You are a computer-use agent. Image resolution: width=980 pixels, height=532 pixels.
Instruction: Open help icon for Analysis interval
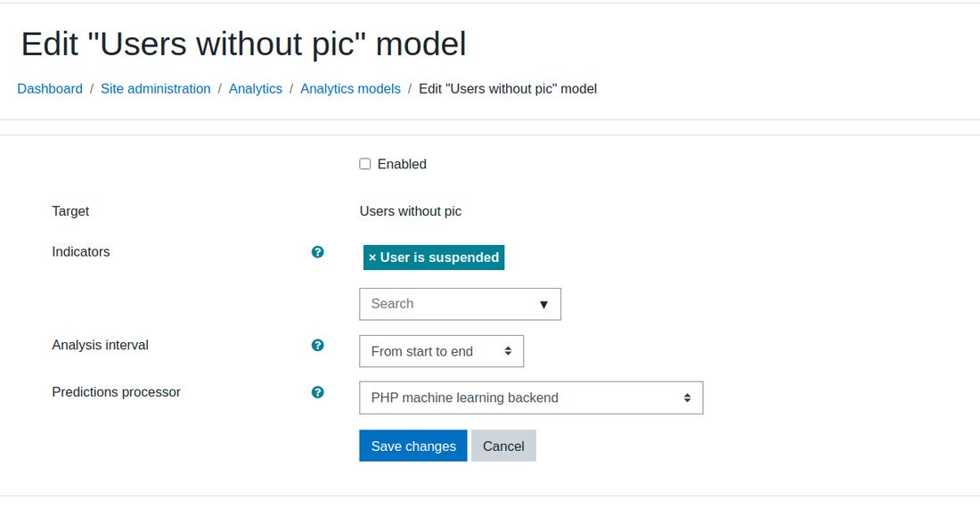pos(317,345)
